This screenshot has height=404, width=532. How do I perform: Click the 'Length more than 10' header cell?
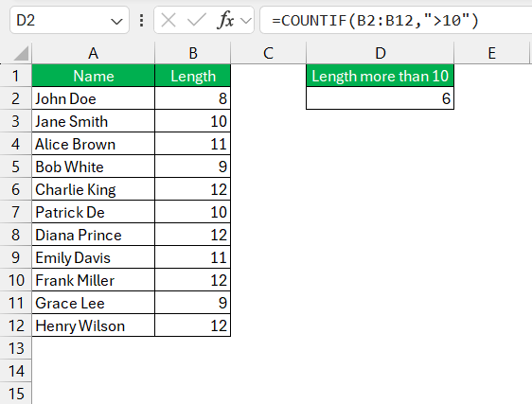[x=380, y=76]
